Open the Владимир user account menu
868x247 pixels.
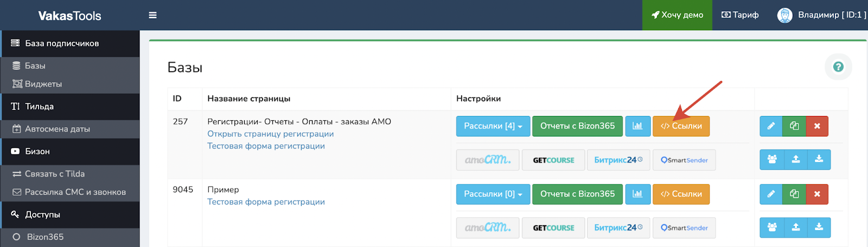click(x=822, y=15)
